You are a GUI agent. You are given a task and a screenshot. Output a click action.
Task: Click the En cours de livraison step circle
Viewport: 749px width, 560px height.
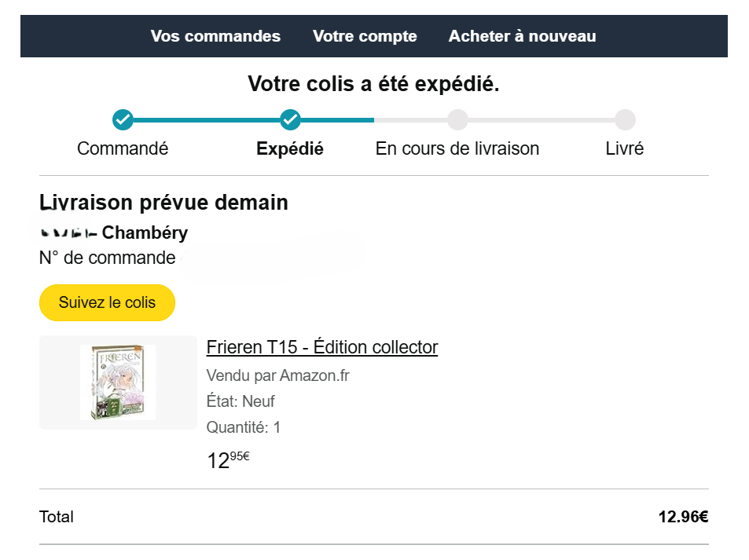pos(457,120)
